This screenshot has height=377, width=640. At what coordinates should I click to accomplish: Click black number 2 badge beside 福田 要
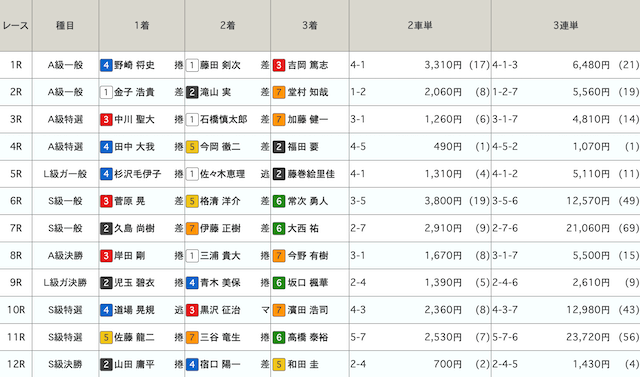click(x=279, y=147)
